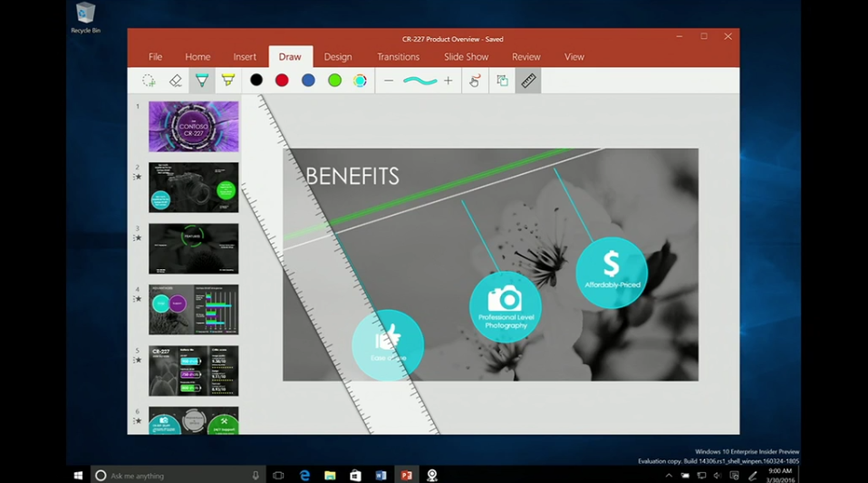The width and height of the screenshot is (868, 483).
Task: Select the teal Pen tool
Action: [202, 81]
